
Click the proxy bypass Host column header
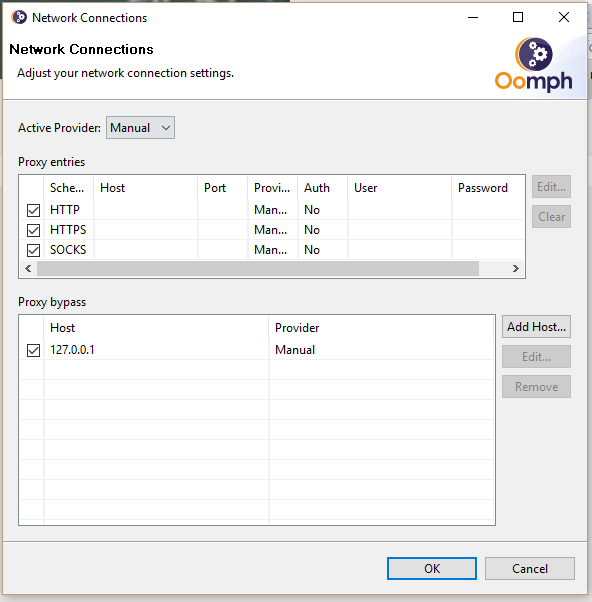point(156,328)
